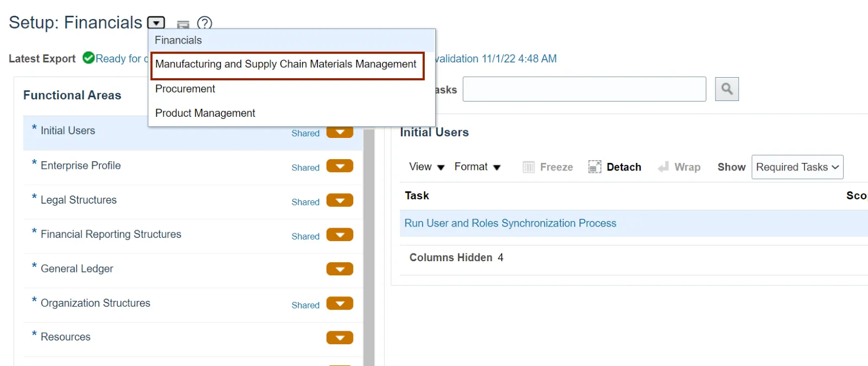The width and height of the screenshot is (868, 366).
Task: Select Product Management from the list
Action: click(205, 113)
